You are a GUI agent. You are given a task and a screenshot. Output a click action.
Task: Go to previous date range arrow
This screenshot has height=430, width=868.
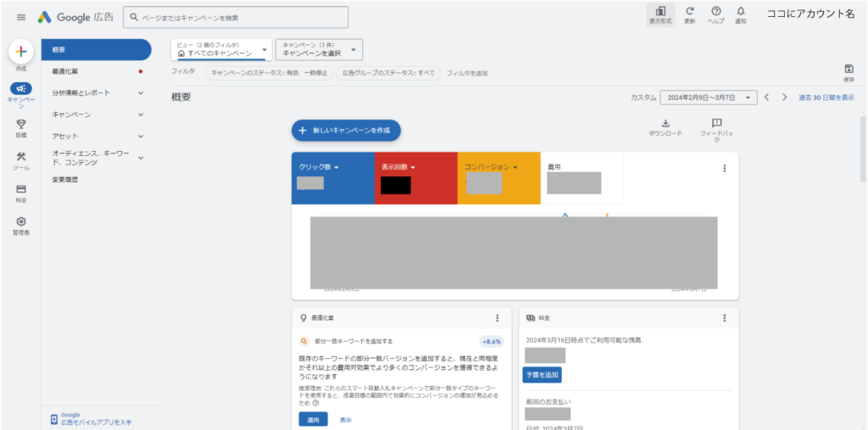coord(766,97)
